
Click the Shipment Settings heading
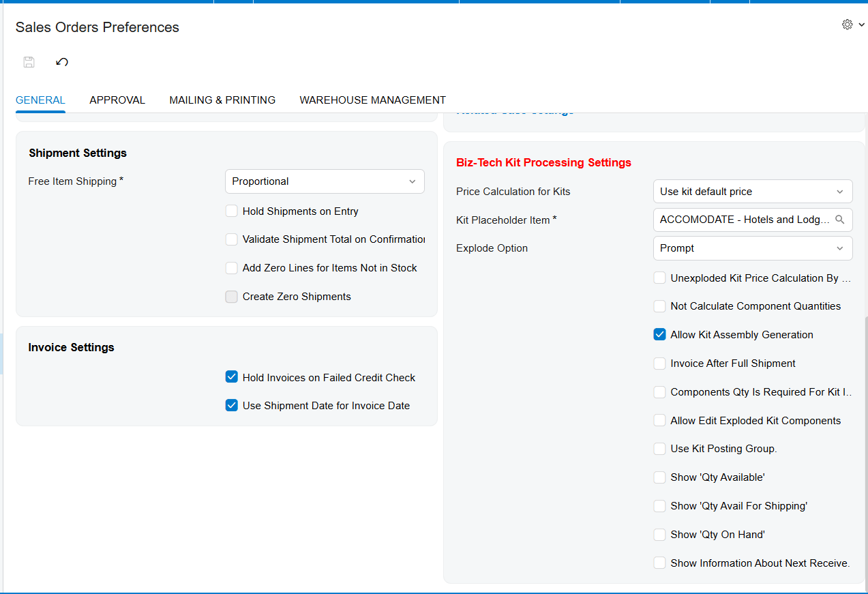pos(78,153)
